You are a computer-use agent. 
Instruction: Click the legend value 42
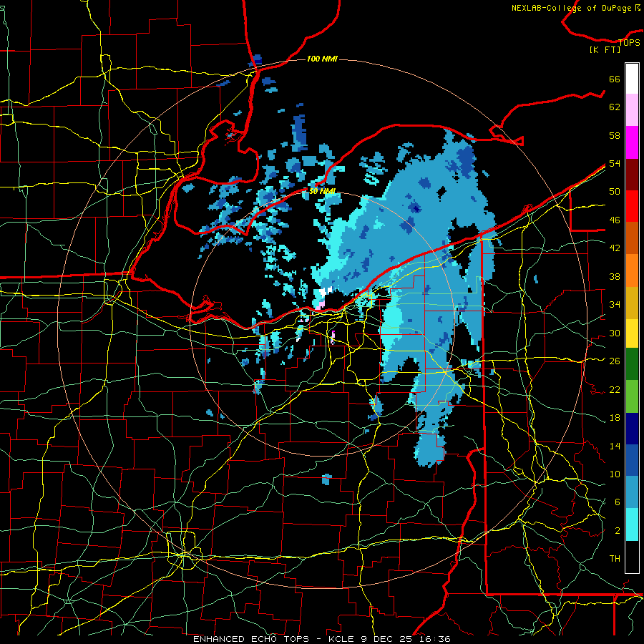(x=615, y=248)
